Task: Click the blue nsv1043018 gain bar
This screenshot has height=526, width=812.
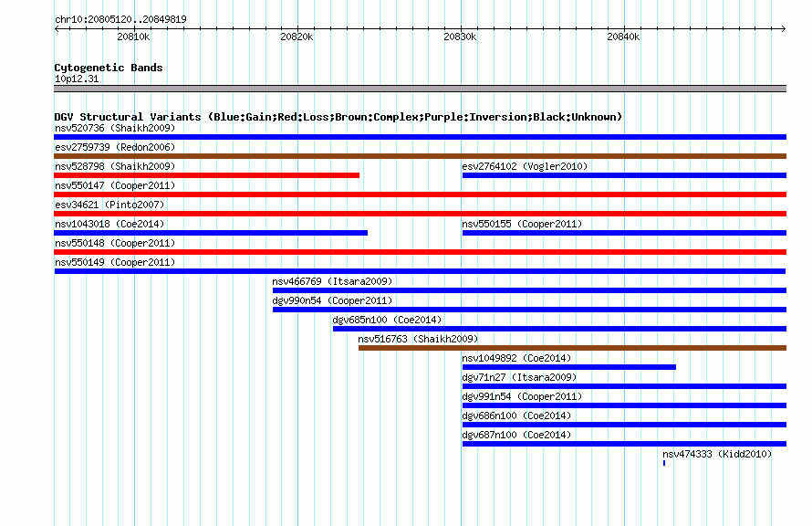Action: (x=211, y=233)
